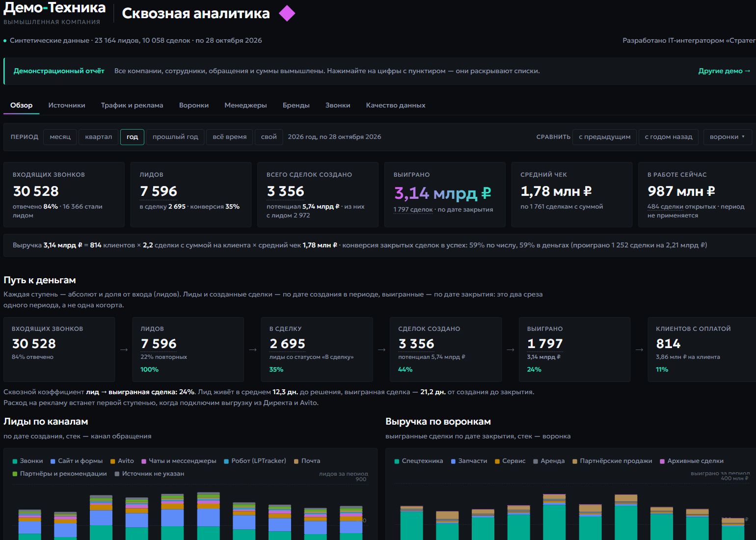
Task: Follow the Другие демо link
Action: (725, 71)
